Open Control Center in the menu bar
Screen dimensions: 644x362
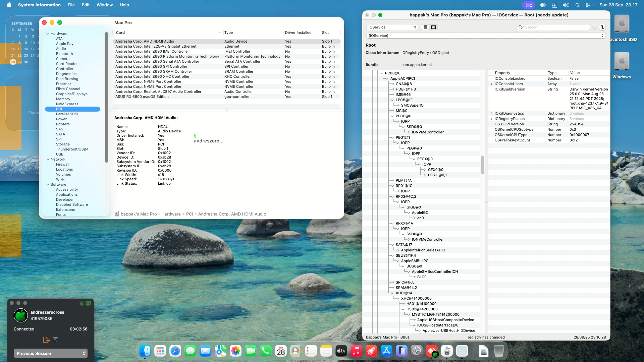click(x=588, y=5)
